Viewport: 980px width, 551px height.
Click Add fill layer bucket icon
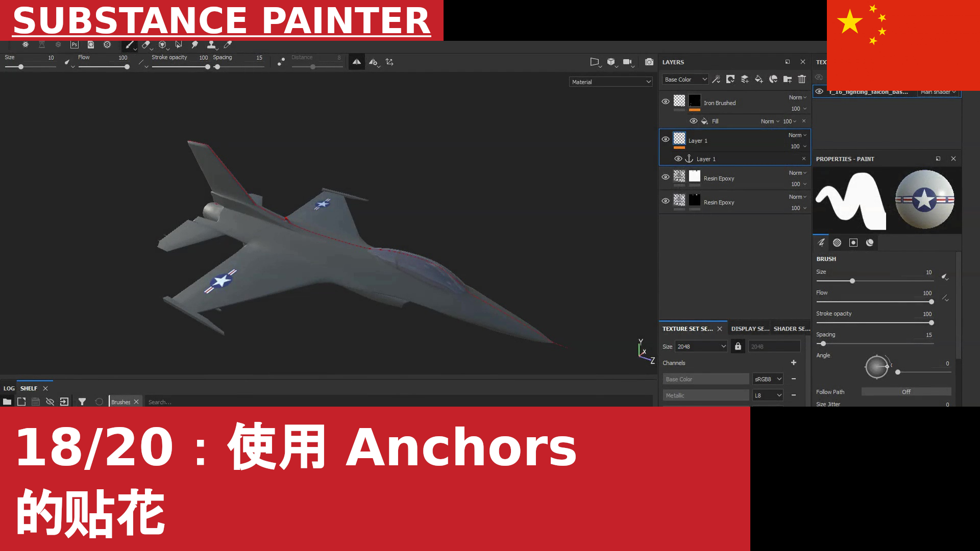click(x=759, y=80)
